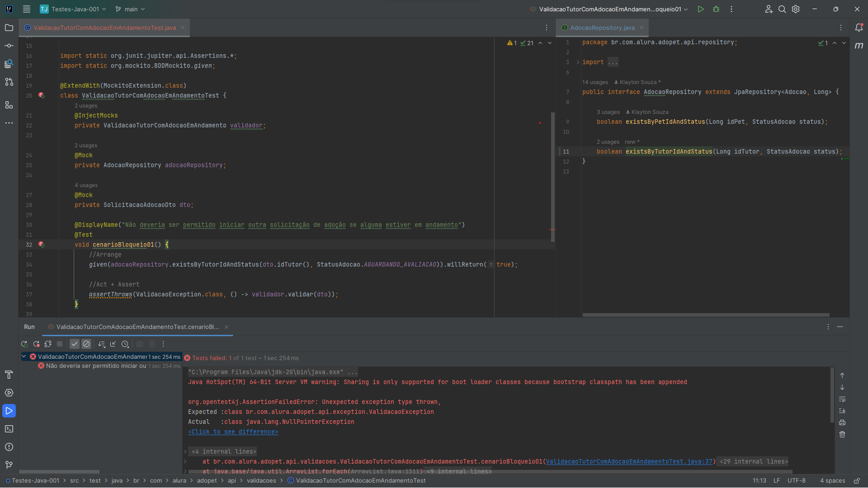Open the database explorer sidebar icon

(9, 64)
